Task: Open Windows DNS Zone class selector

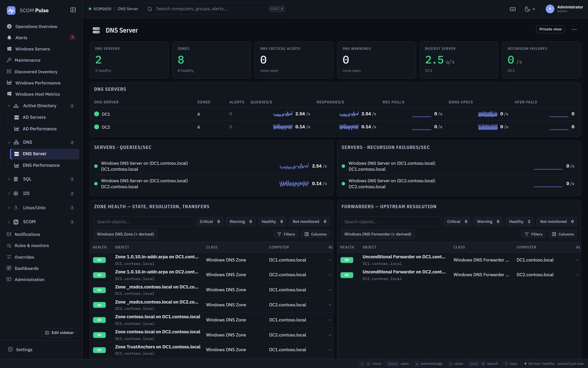Action: pyautogui.click(x=125, y=234)
